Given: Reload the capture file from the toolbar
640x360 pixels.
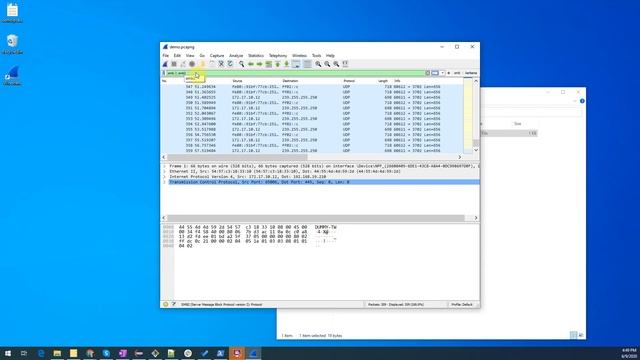Looking at the screenshot, I should point(230,64).
